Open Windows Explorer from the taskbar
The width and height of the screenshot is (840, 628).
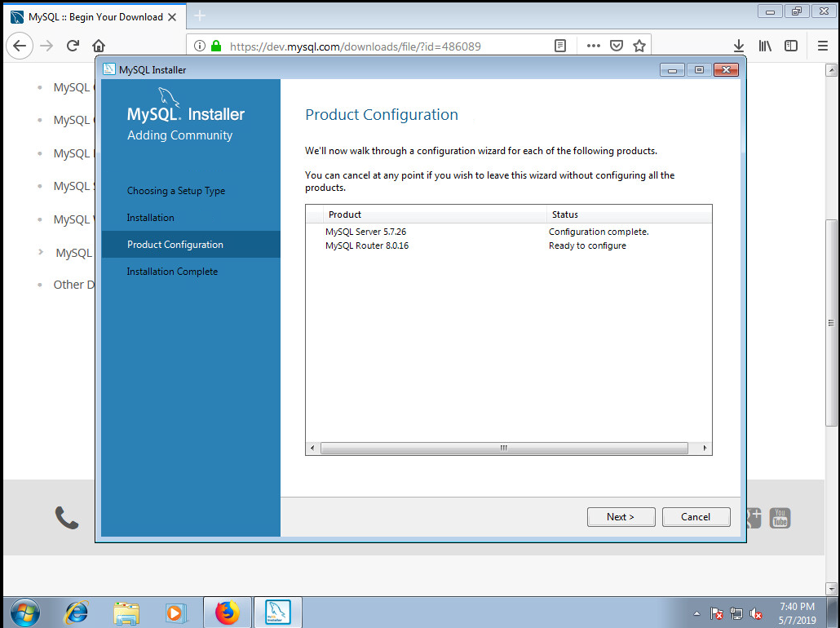[x=126, y=613]
